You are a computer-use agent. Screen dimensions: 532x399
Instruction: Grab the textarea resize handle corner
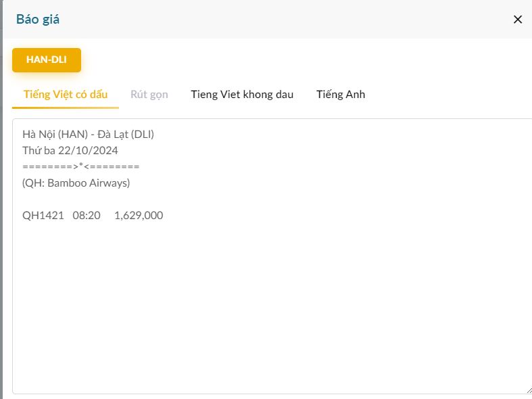528,390
